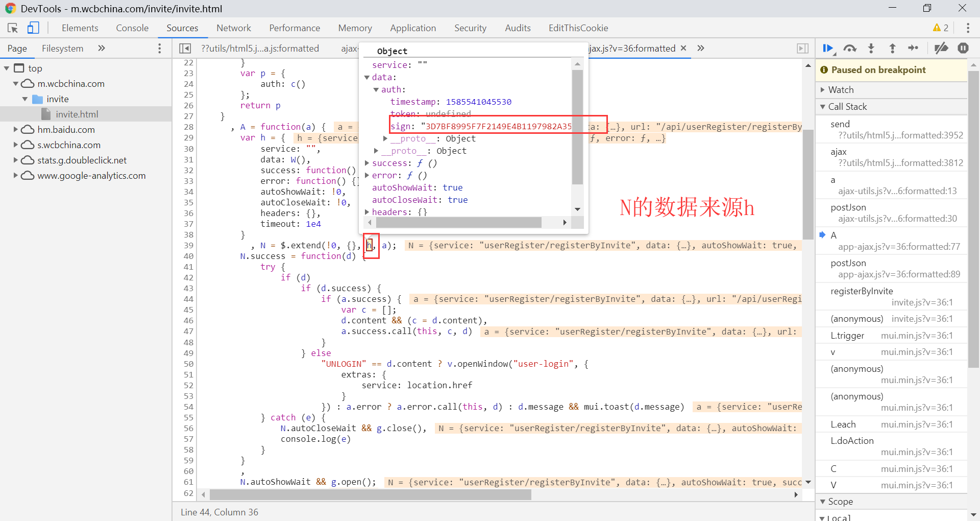Expand the s.wcbchina.com domain node

[x=16, y=145]
